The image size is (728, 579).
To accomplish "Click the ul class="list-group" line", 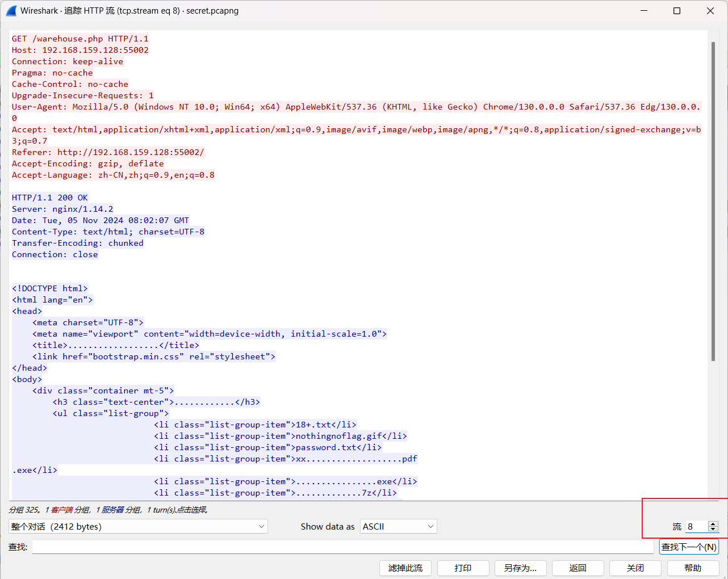I will (x=111, y=413).
